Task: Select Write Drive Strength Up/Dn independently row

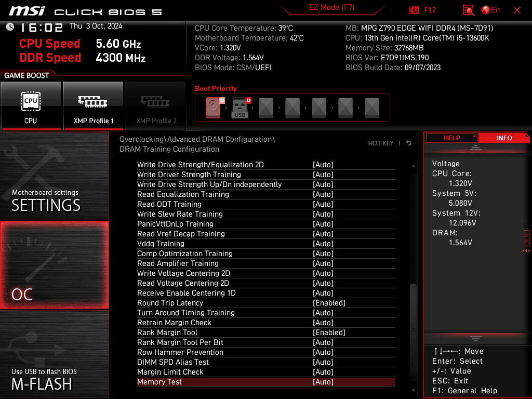Action: coord(266,184)
